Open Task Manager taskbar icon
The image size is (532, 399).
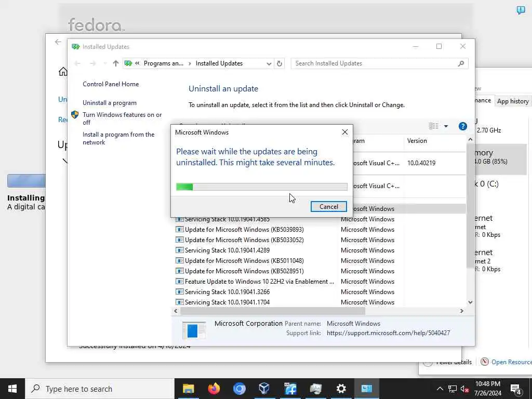(x=315, y=389)
